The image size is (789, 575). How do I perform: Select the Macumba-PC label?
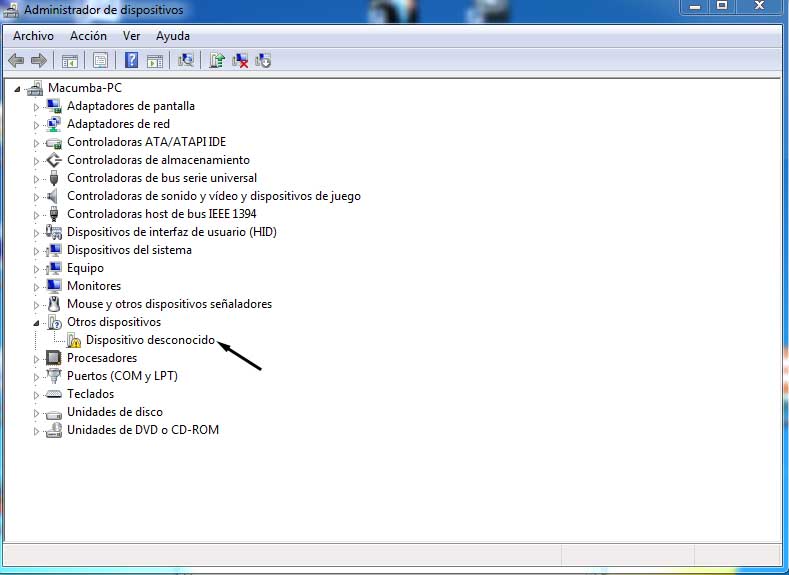[85, 88]
